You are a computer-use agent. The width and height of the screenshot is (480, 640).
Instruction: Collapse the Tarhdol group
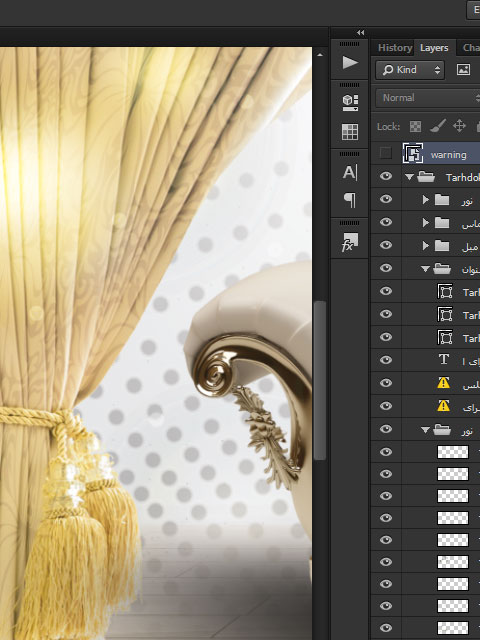[x=409, y=177]
